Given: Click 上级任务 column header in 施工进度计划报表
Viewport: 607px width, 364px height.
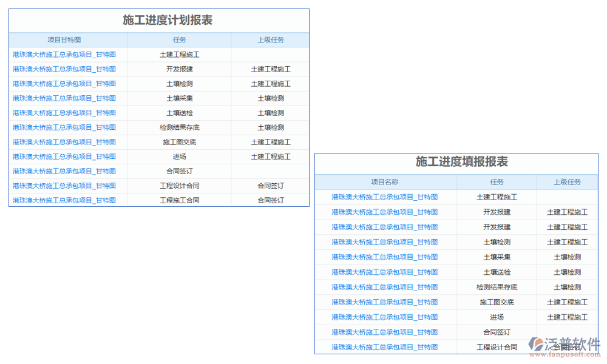Looking at the screenshot, I should 270,40.
